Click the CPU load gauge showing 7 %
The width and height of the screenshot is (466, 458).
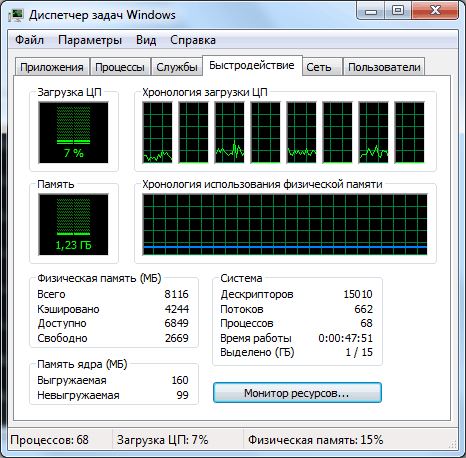click(74, 133)
